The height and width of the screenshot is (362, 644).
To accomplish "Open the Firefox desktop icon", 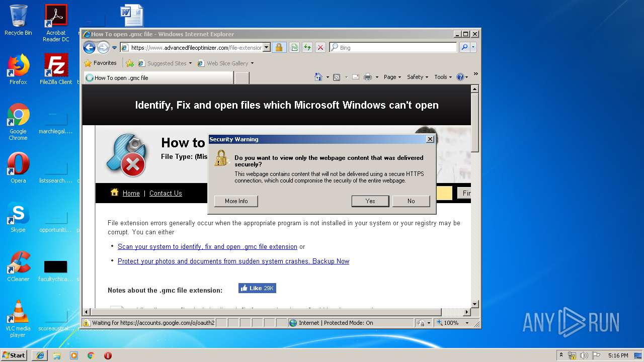I will [18, 69].
